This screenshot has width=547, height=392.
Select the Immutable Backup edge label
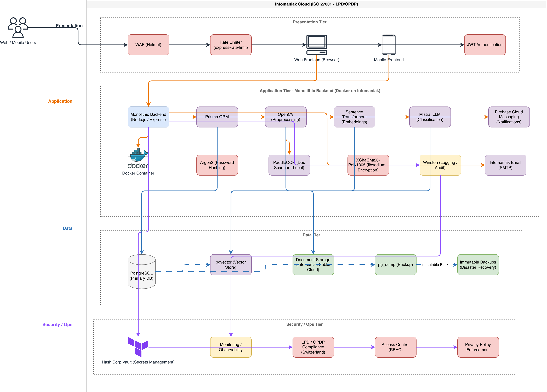[437, 265]
